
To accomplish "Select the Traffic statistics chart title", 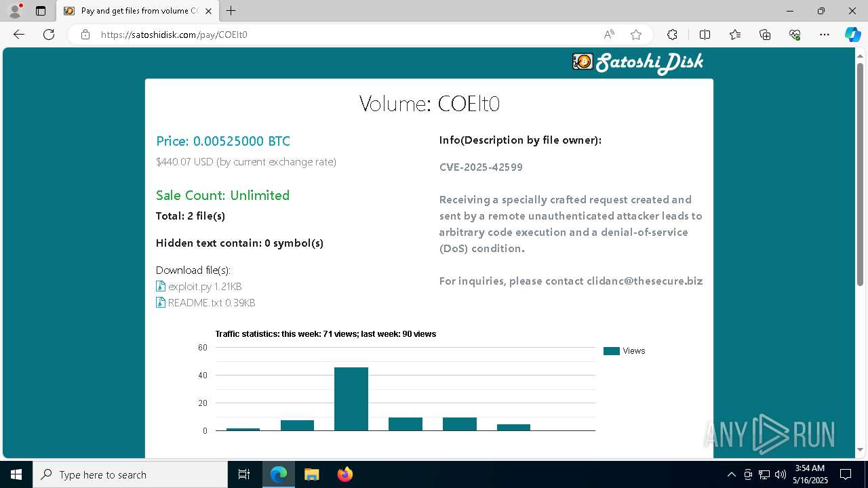I will point(325,334).
